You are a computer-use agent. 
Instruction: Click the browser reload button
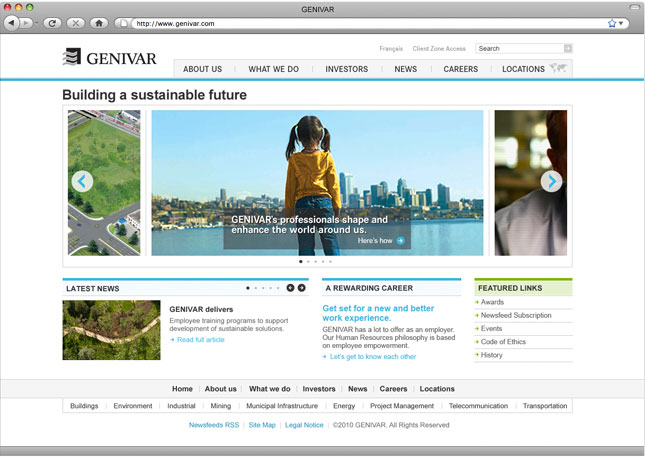[53, 22]
